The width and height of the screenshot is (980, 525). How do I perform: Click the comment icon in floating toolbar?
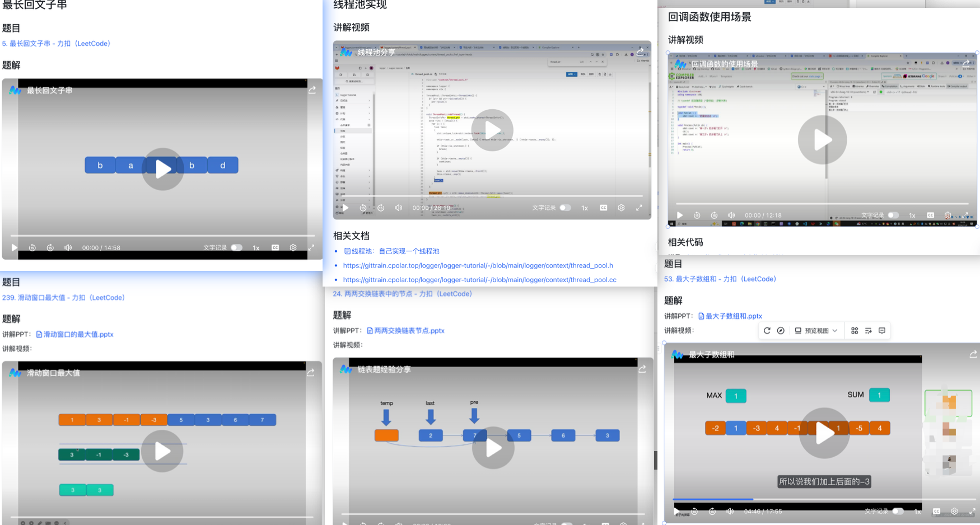click(x=882, y=331)
